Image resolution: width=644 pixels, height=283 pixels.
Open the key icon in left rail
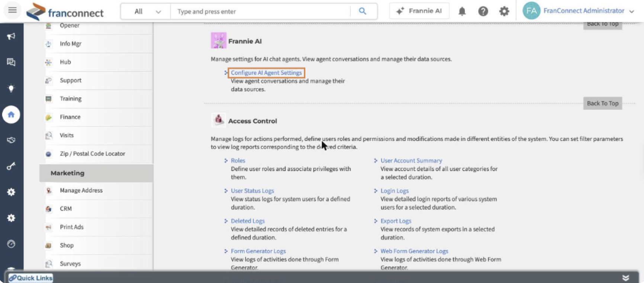(x=11, y=166)
